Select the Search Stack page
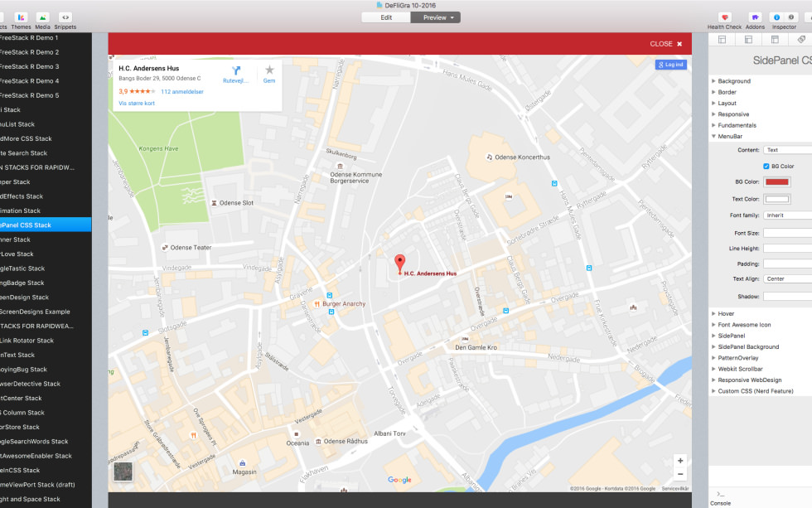 point(46,153)
